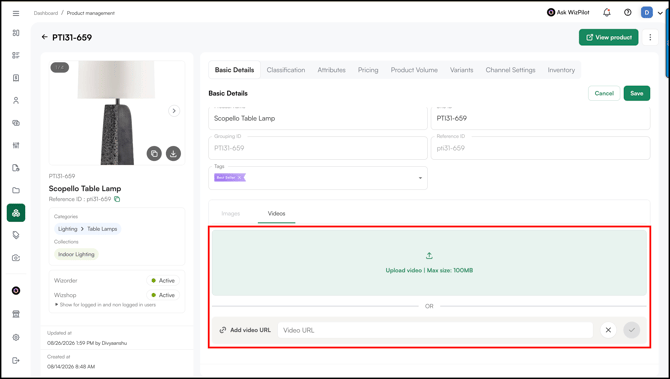Image resolution: width=670 pixels, height=379 pixels.
Task: Open the help question mark icon
Action: click(x=627, y=13)
